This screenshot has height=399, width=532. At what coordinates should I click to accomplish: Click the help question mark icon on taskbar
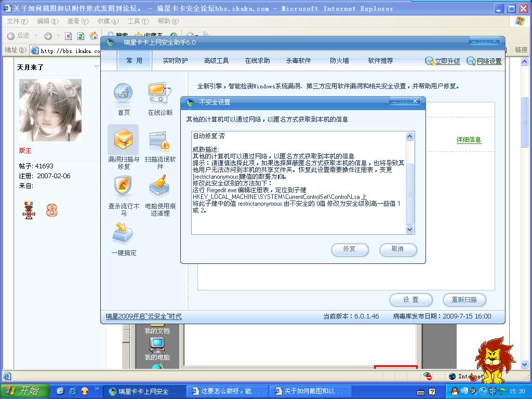pyautogui.click(x=432, y=392)
